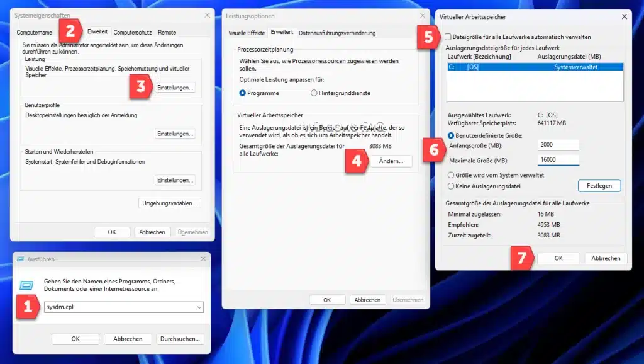Select the Hintergrunddienste radio button
The image size is (644, 364).
tap(314, 93)
